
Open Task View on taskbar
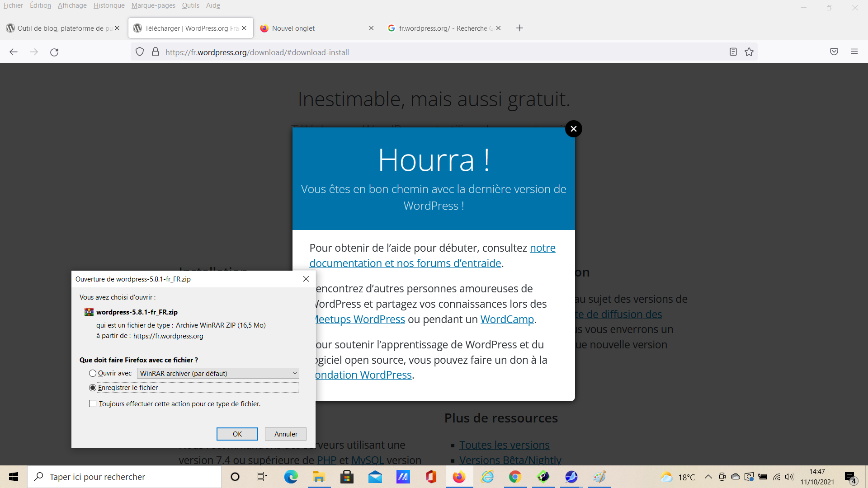click(262, 477)
